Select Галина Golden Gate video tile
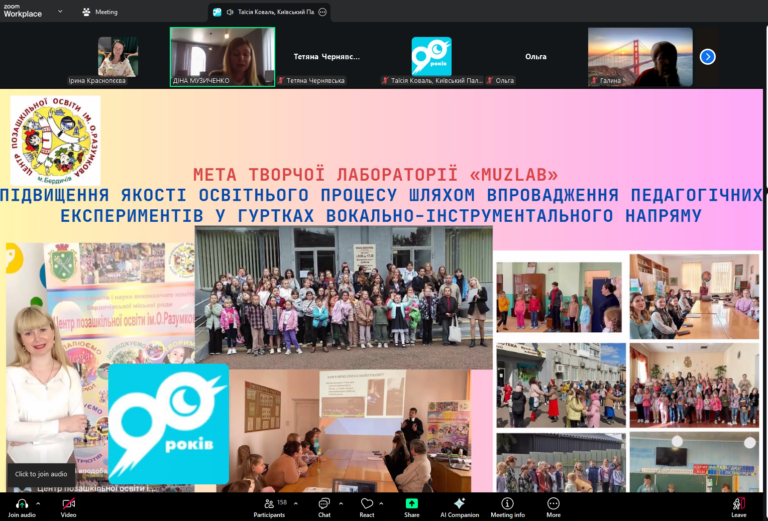768x521 pixels. (640, 57)
